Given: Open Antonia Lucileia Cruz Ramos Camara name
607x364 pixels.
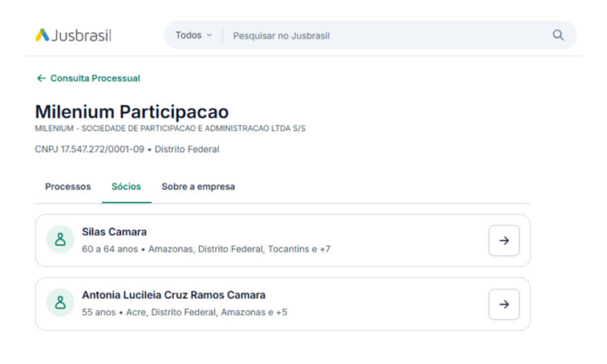Looking at the screenshot, I should click(x=173, y=295).
